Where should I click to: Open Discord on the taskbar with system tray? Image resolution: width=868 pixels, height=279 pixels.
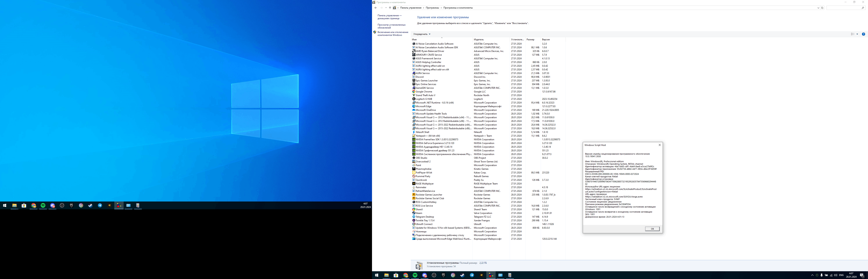pos(425,275)
